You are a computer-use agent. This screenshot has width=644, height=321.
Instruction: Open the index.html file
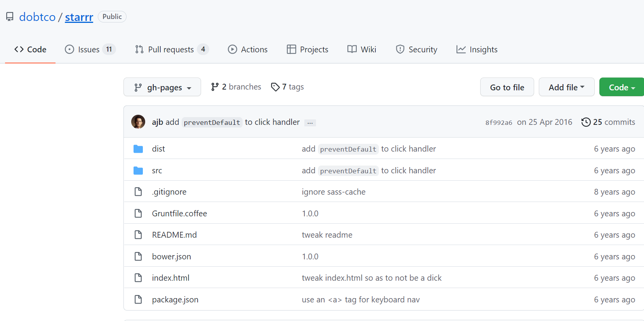171,278
